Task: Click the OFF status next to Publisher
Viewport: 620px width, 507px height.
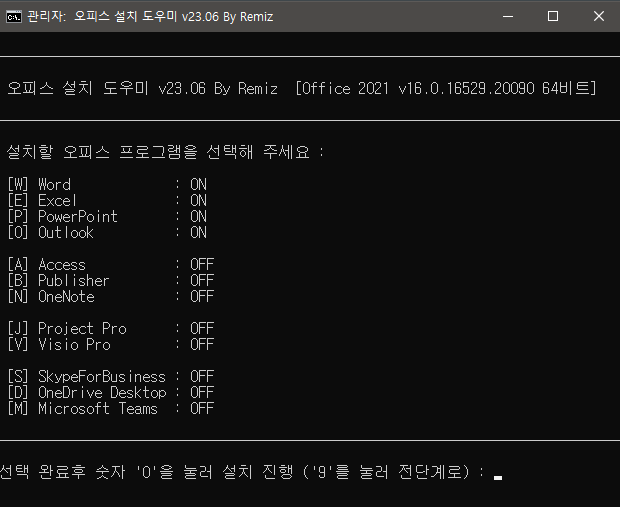Action: (x=202, y=280)
